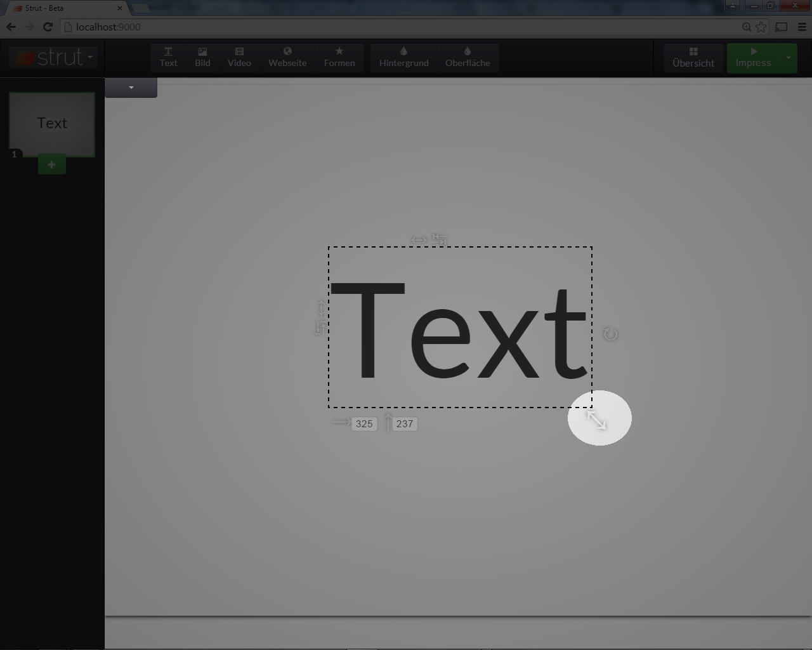Screen dimensions: 812x650
Task: Expand the dark tab at canvas top-left
Action: point(131,88)
